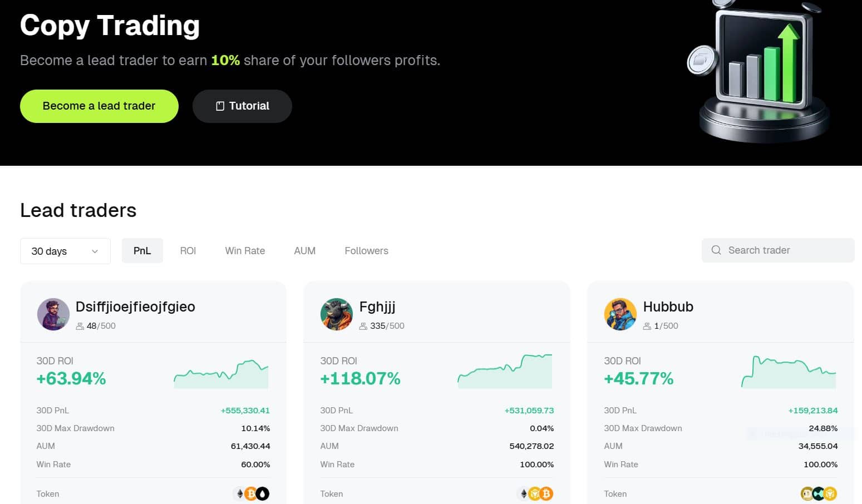Viewport: 862px width, 504px height.
Task: Open the Tutorial button
Action: [x=242, y=106]
